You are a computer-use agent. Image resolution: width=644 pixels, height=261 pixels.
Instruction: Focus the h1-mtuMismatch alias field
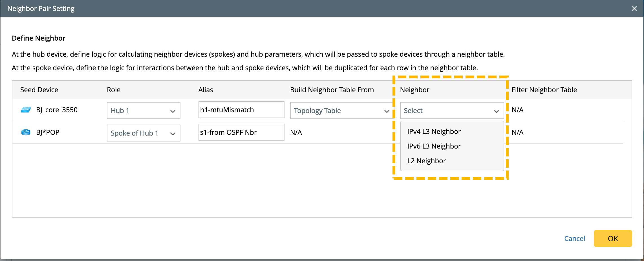pyautogui.click(x=241, y=110)
